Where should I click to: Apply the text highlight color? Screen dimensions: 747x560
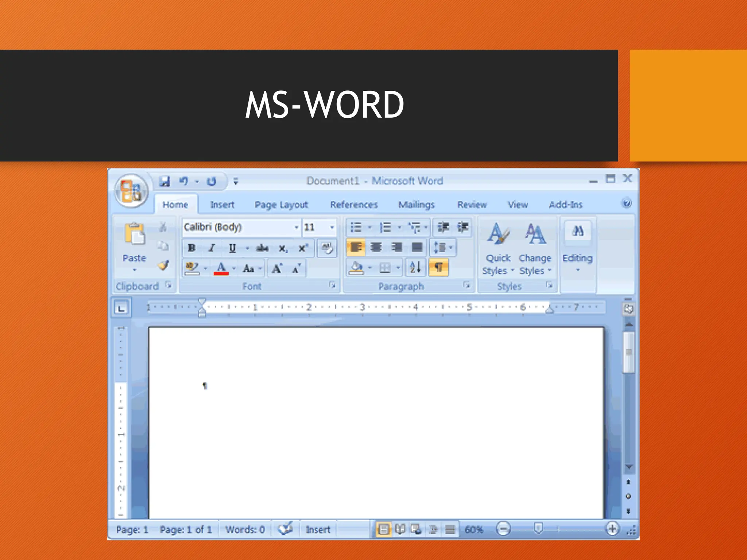192,268
